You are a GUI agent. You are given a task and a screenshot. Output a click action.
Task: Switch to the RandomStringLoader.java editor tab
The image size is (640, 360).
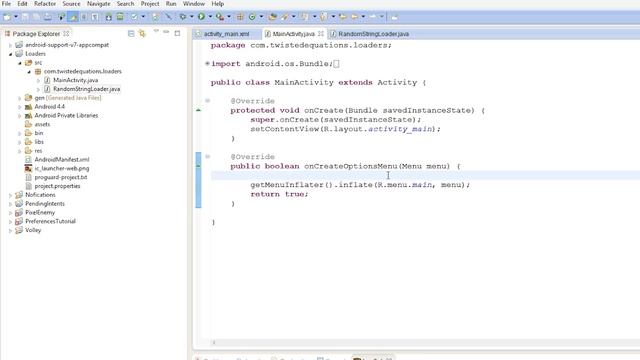(x=373, y=34)
